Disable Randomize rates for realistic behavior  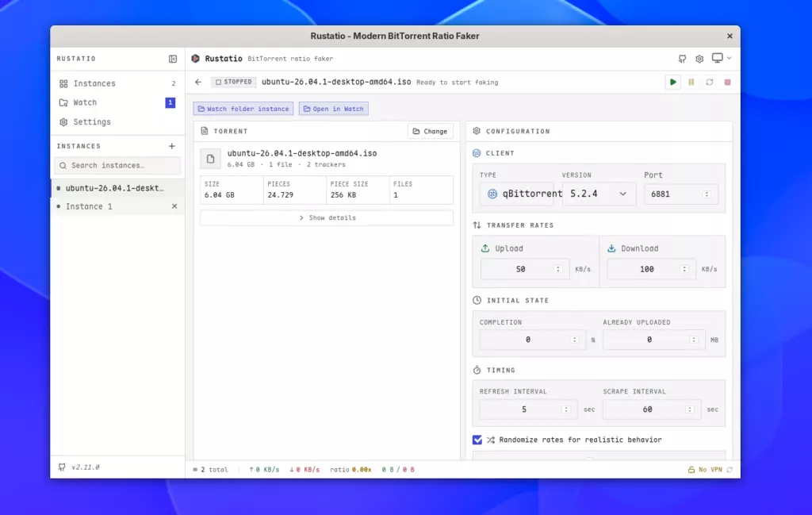477,440
